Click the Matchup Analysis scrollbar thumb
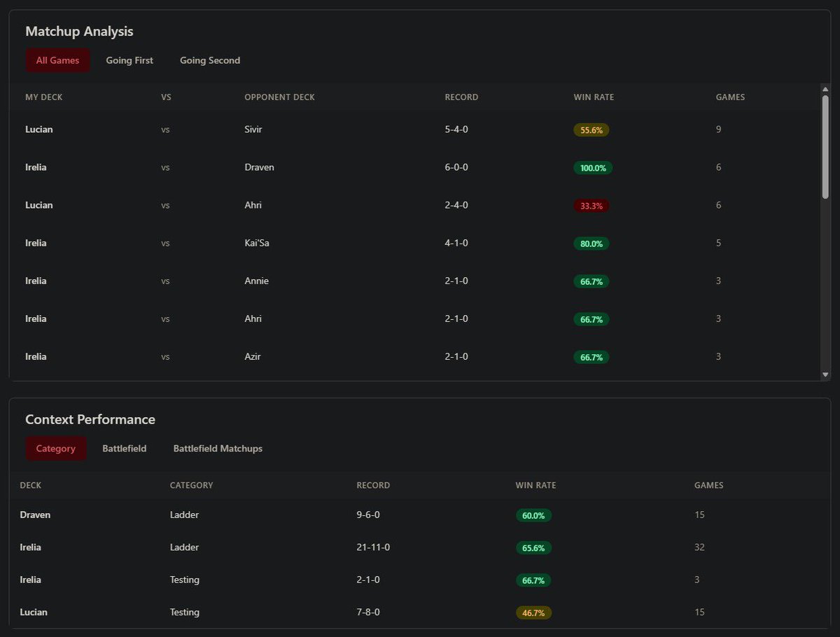Image resolution: width=840 pixels, height=637 pixels. [825, 147]
